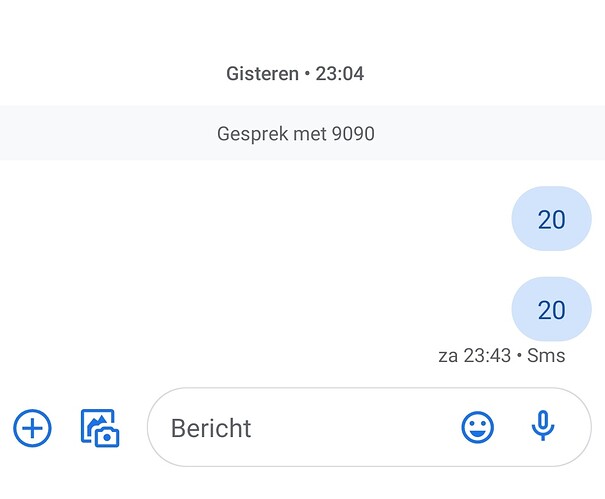Open the plus attachment menu
Viewport: 605px width, 499px height.
[x=32, y=429]
